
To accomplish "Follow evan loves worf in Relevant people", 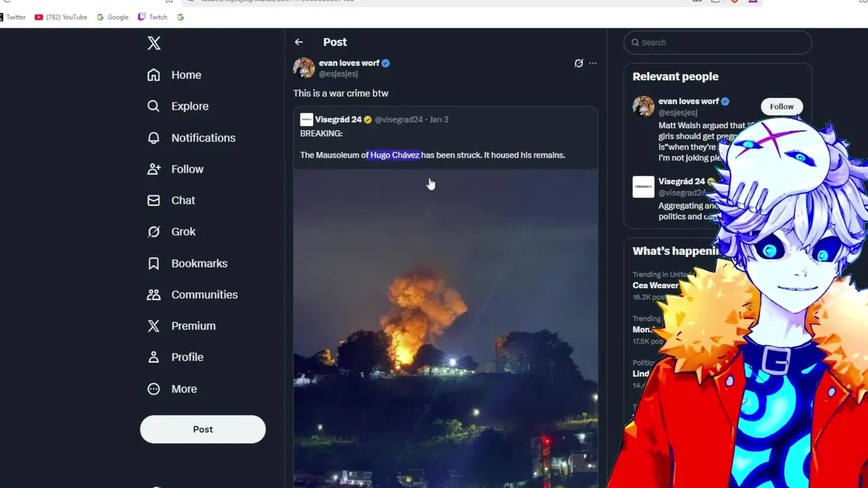I will 781,106.
